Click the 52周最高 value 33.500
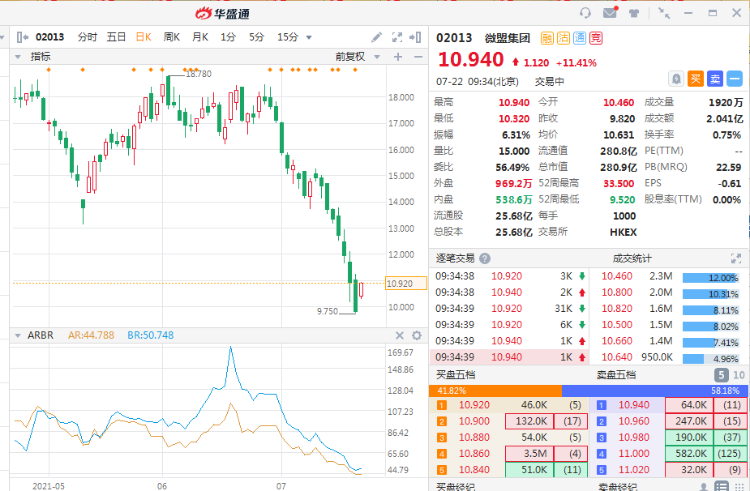This screenshot has width=750, height=491. (x=618, y=184)
